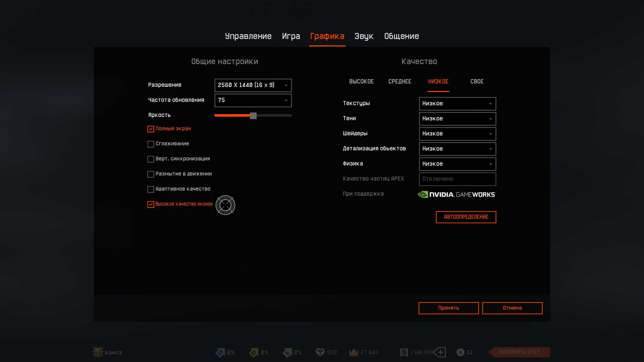Click the Общие настройки heading
This screenshot has height=362, width=644.
(225, 62)
